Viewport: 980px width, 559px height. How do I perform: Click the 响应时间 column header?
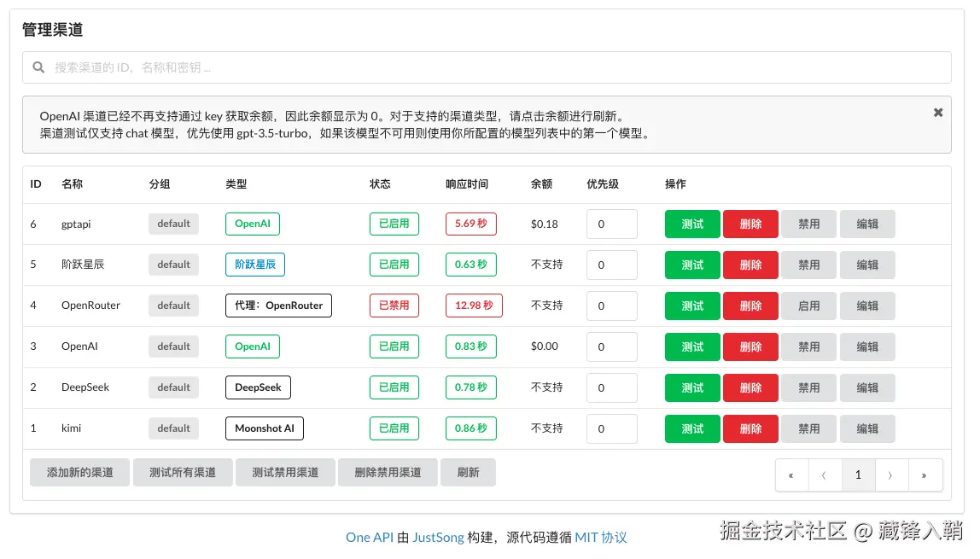pyautogui.click(x=467, y=184)
